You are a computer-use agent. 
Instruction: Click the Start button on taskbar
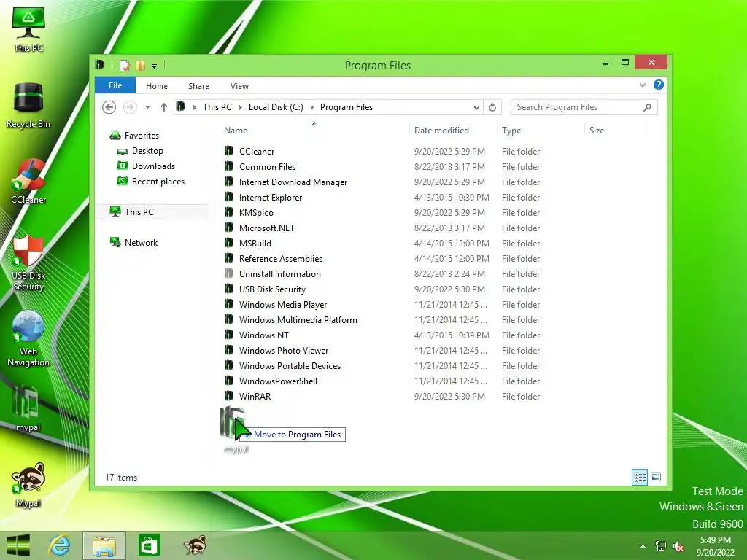[x=18, y=545]
